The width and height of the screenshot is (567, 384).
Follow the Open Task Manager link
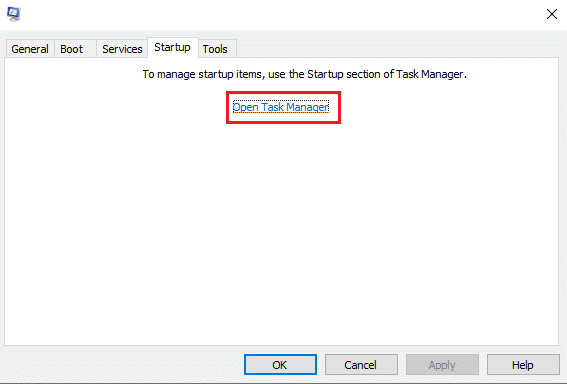pos(281,107)
